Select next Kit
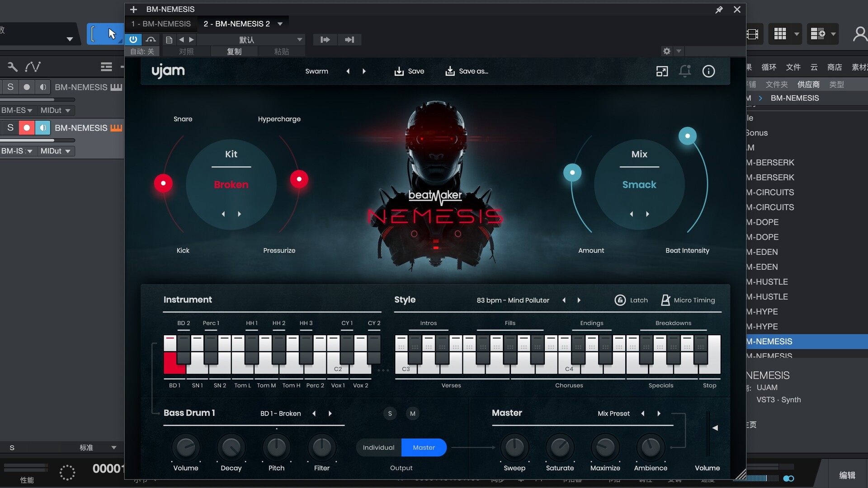This screenshot has width=868, height=488. pos(240,214)
